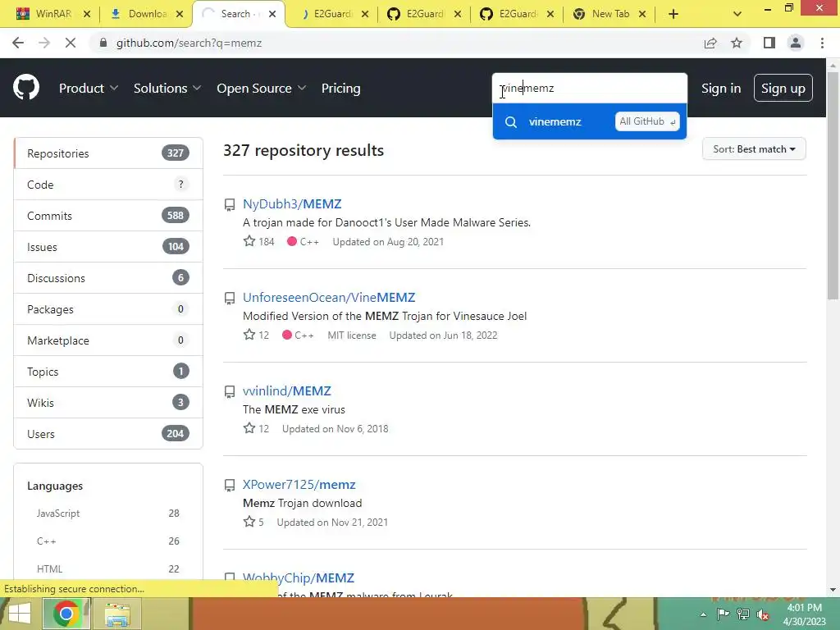Select Commits filter in sidebar
The width and height of the screenshot is (840, 630).
pyautogui.click(x=108, y=216)
